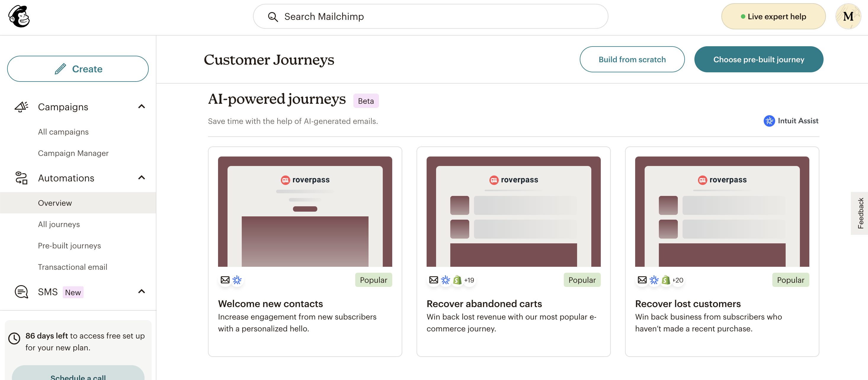The height and width of the screenshot is (380, 868).
Task: Click the Automations flow icon
Action: tap(21, 178)
